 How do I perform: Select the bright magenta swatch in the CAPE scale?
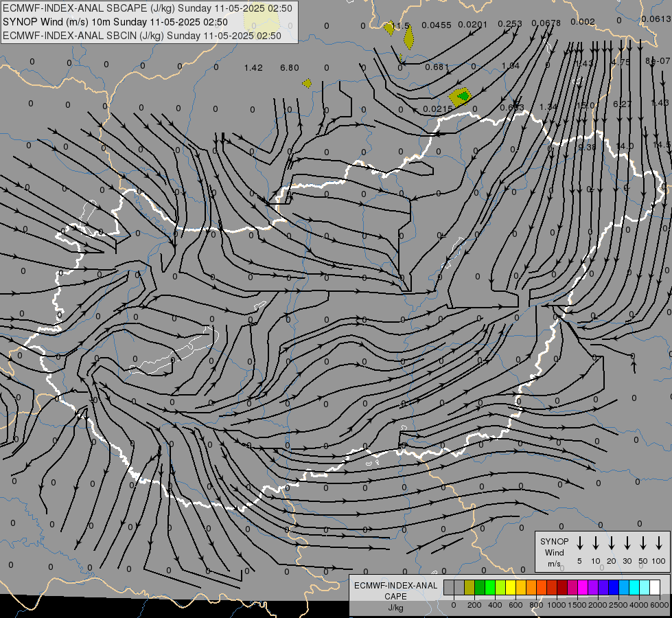point(583,587)
